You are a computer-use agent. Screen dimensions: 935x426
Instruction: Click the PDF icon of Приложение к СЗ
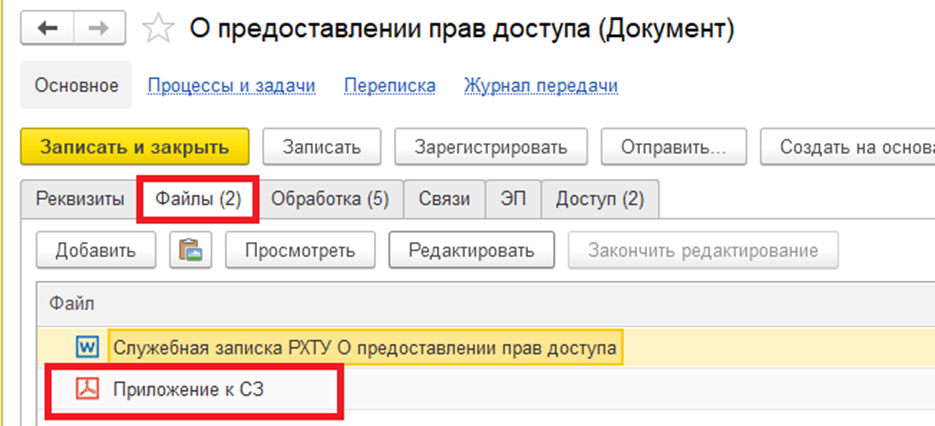(88, 389)
